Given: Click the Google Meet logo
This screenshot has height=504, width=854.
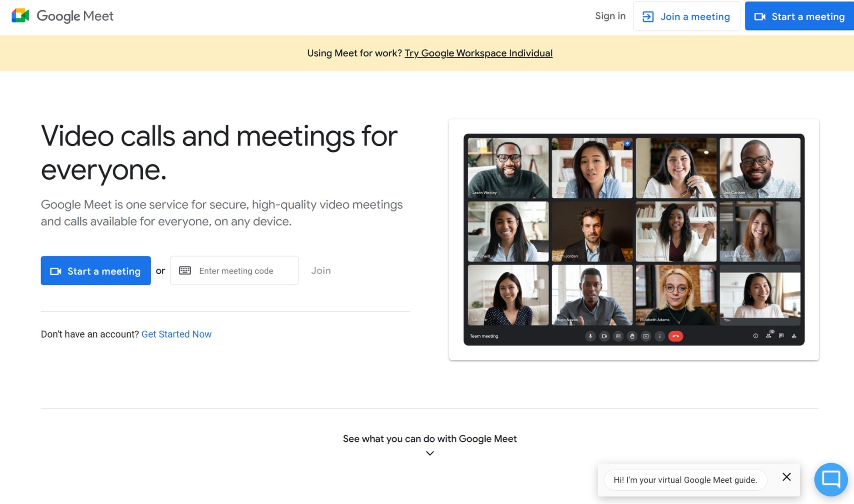Looking at the screenshot, I should (62, 16).
